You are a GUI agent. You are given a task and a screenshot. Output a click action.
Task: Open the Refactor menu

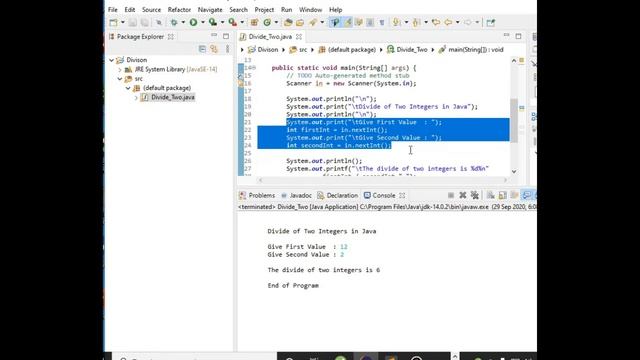point(179,9)
